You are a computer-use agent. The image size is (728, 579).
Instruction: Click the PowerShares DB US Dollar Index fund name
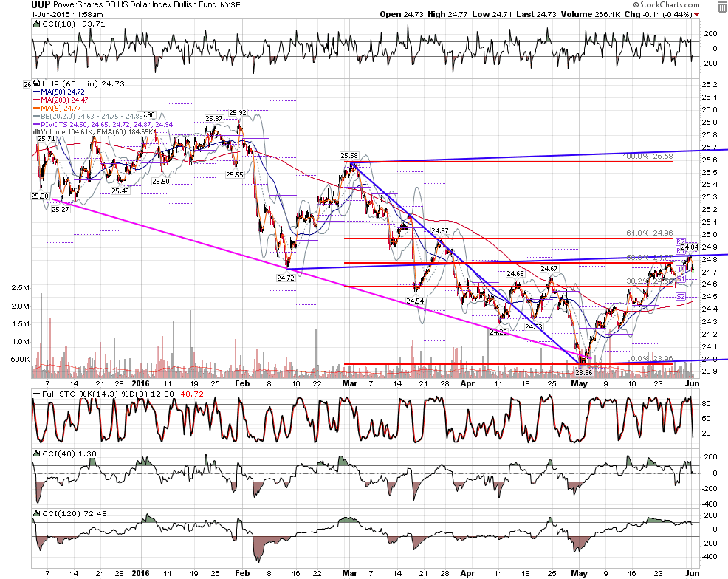pos(136,4)
